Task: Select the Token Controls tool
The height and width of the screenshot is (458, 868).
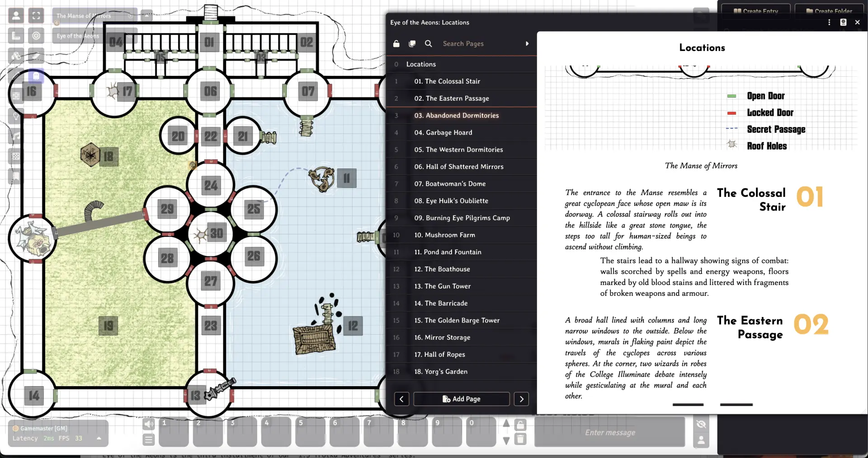Action: 16,16
